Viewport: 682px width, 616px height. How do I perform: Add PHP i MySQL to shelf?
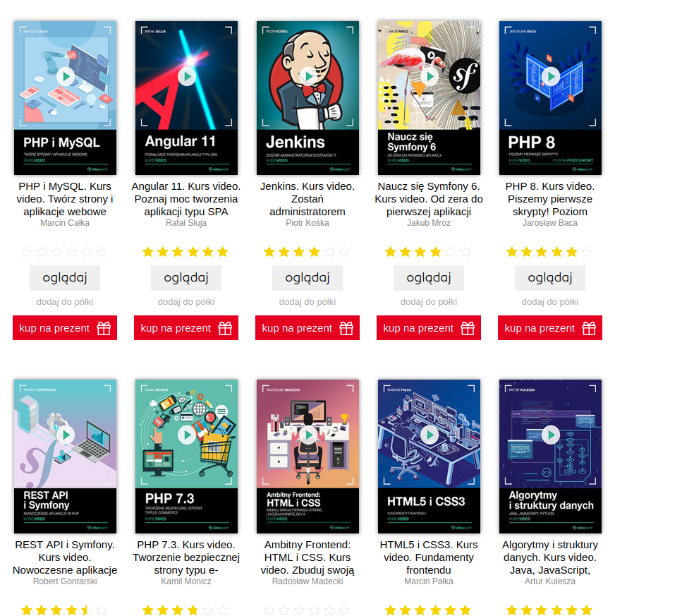(x=65, y=302)
